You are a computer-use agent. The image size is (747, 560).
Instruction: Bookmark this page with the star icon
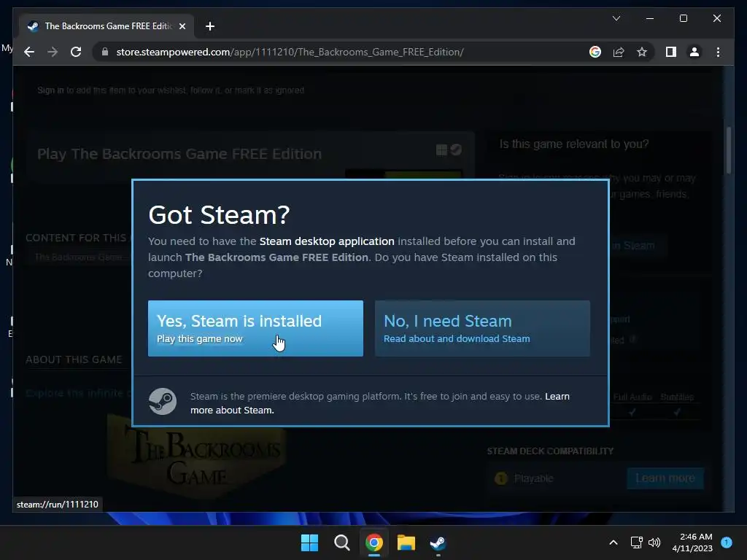tap(642, 52)
